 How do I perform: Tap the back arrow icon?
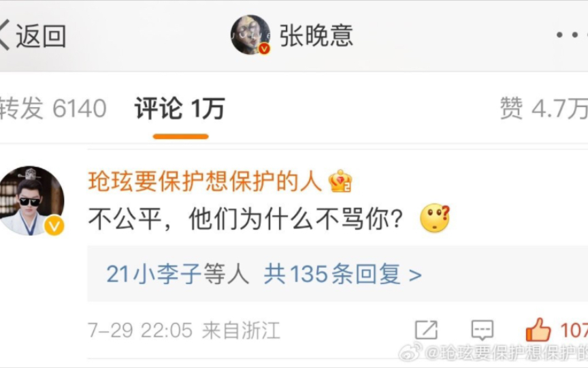tap(5, 35)
